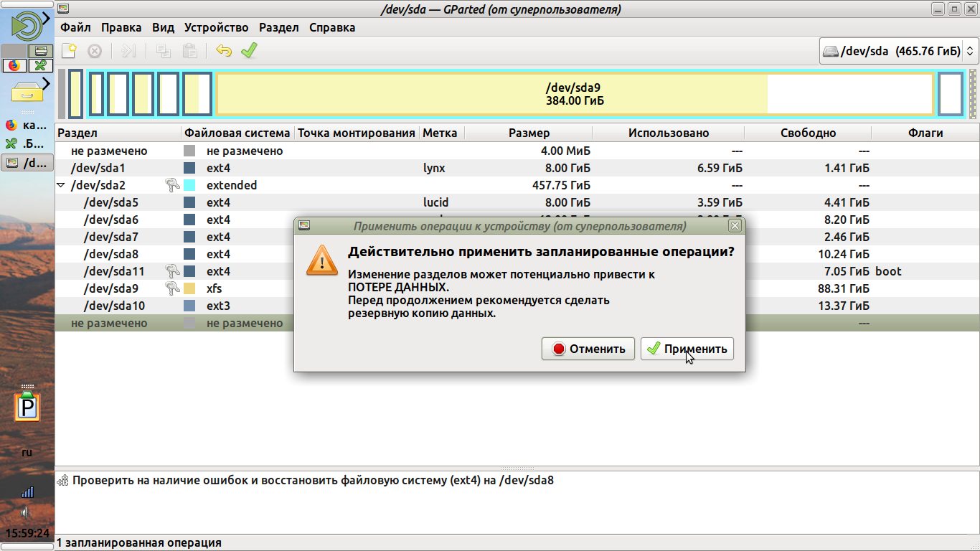The width and height of the screenshot is (980, 551).
Task: Sort by Раздел column header
Action: pos(118,133)
